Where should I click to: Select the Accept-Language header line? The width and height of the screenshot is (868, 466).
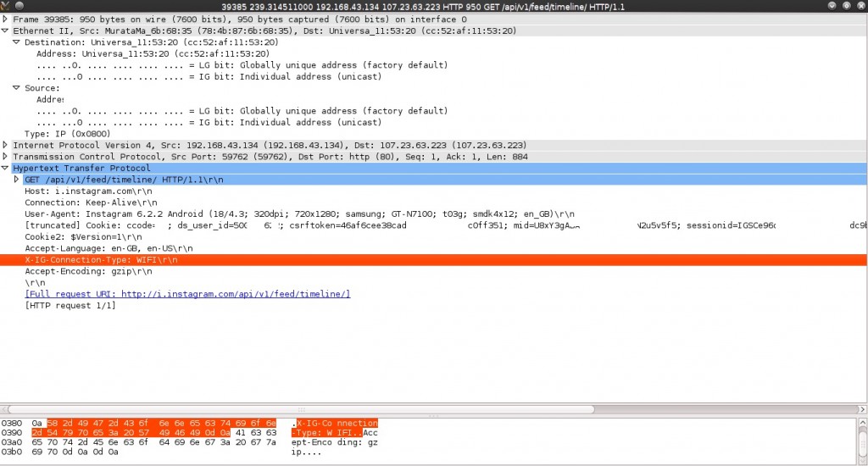click(109, 248)
